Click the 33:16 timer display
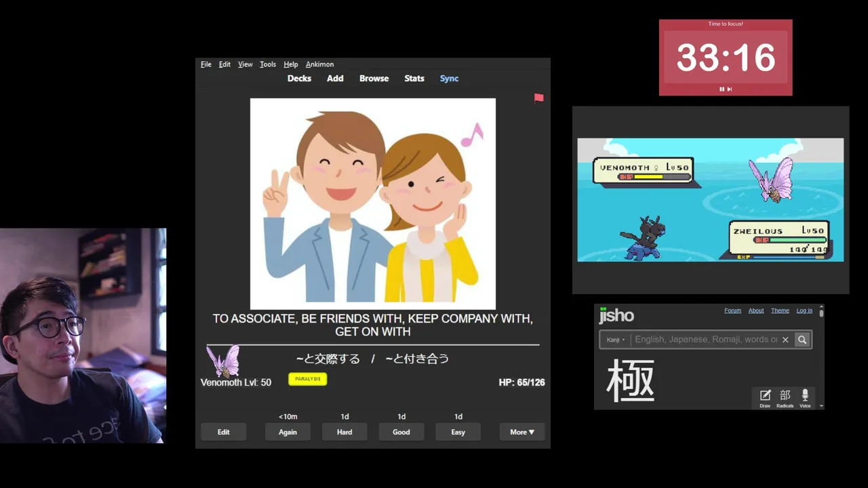This screenshot has height=488, width=868. pos(726,58)
